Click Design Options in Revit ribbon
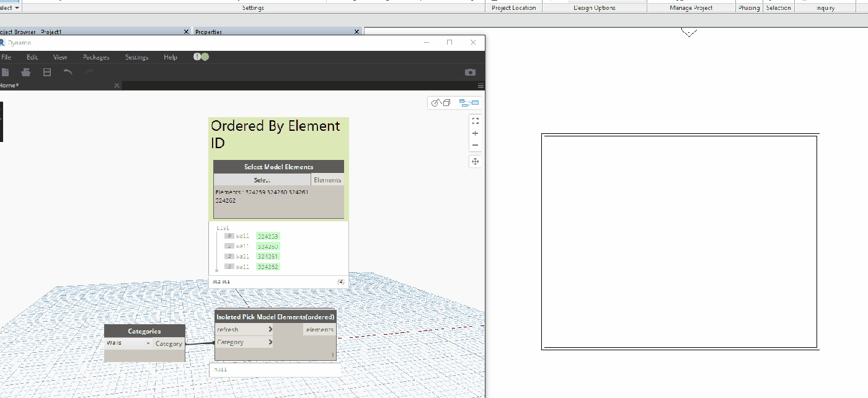The height and width of the screenshot is (398, 868). point(594,7)
